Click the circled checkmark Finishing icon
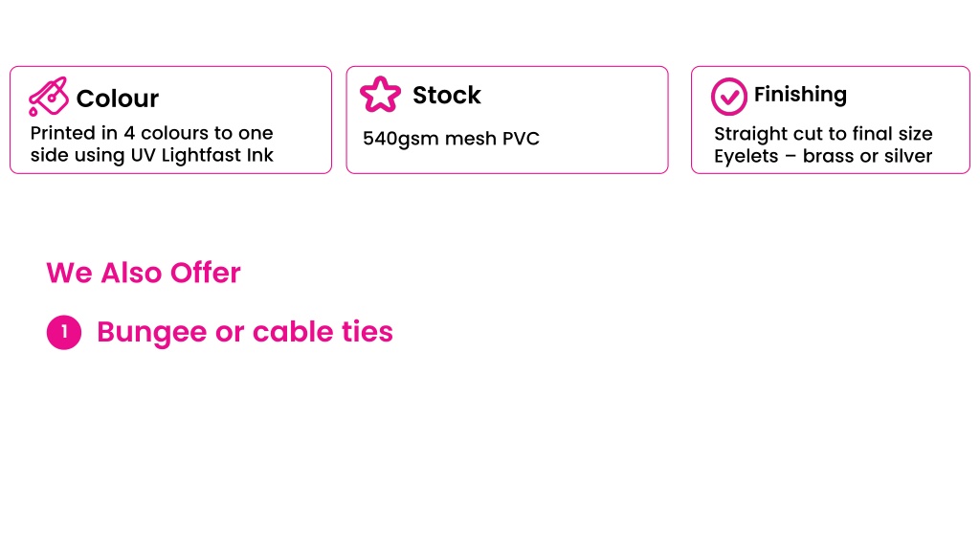 click(x=728, y=97)
